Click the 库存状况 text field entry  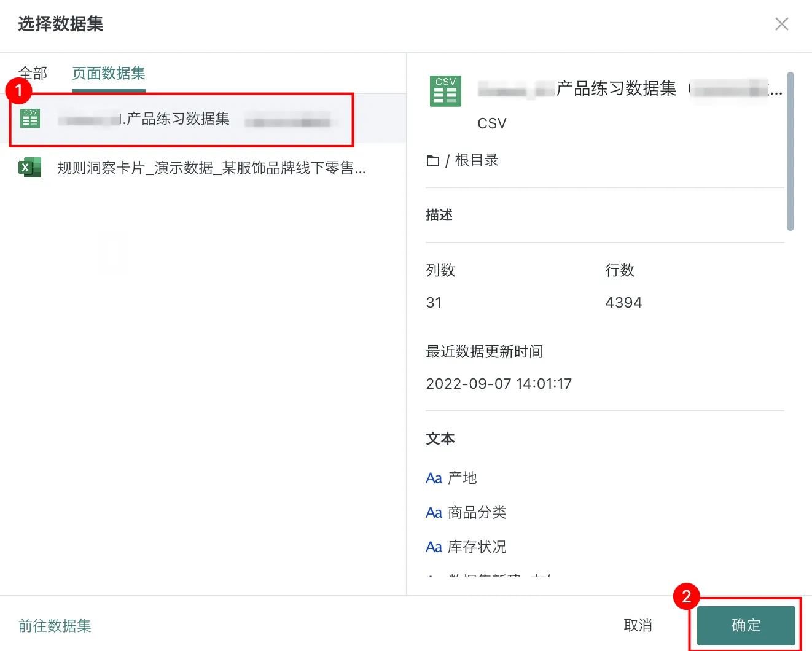click(477, 547)
